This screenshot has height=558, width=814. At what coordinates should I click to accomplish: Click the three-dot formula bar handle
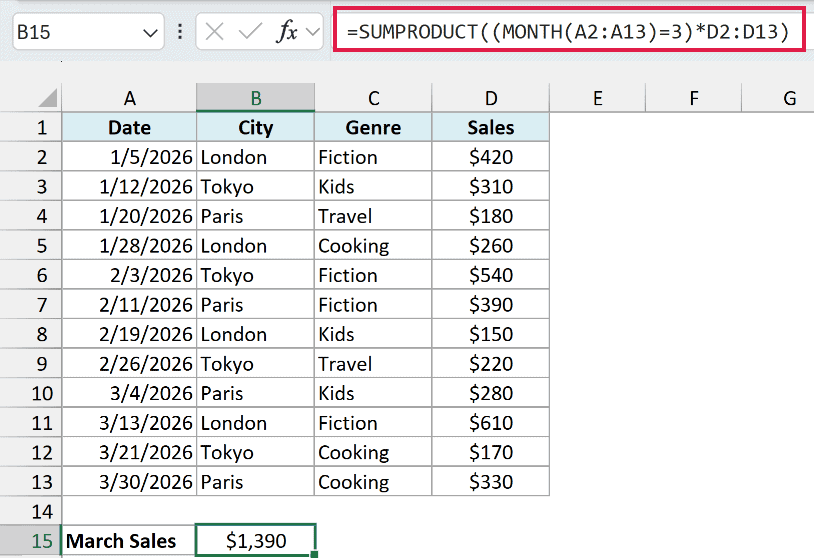[x=180, y=32]
